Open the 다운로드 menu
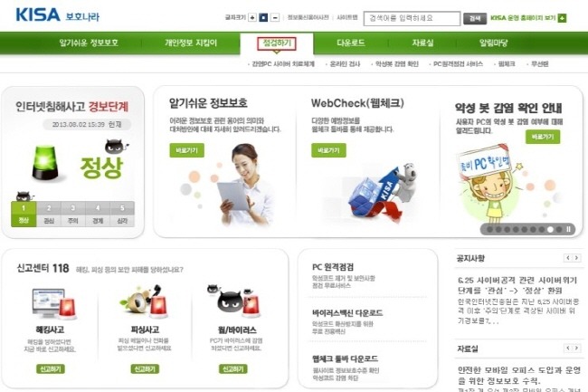The width and height of the screenshot is (588, 392). (x=351, y=43)
